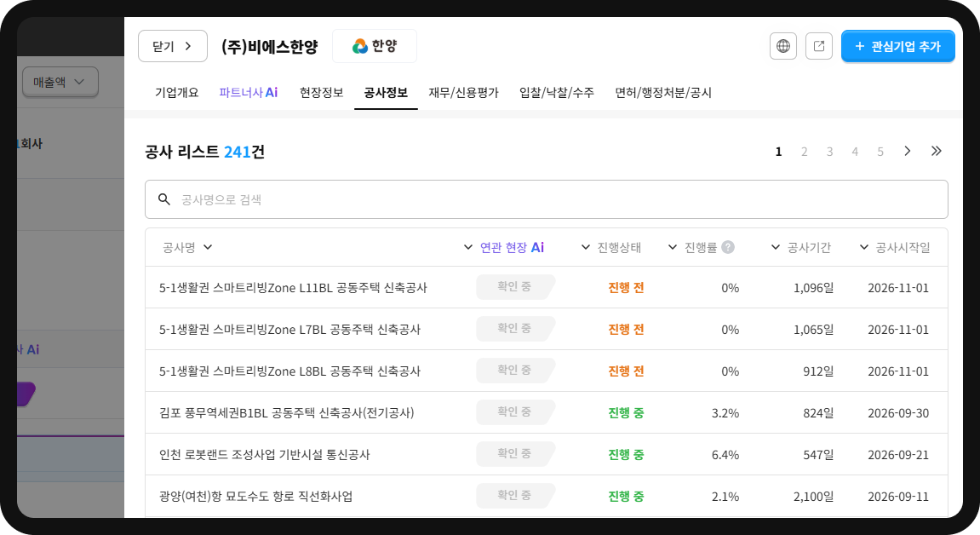
Task: Open the 기업개요 tab
Action: pyautogui.click(x=177, y=93)
